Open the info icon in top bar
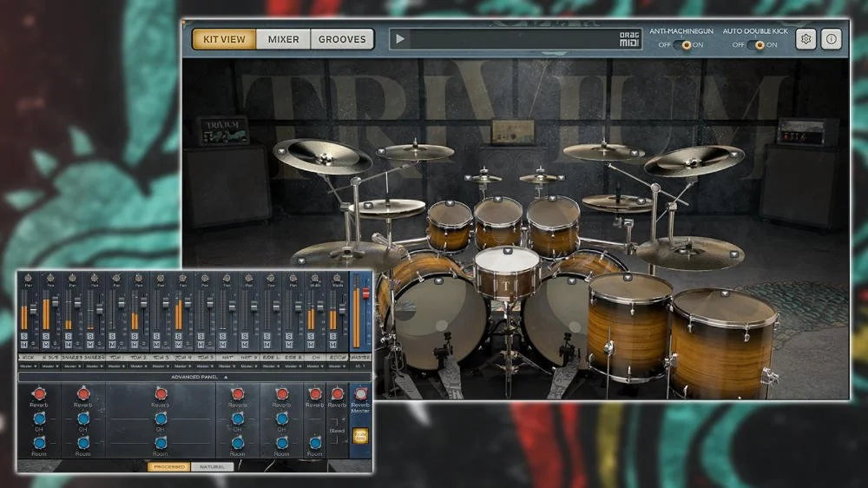868x488 pixels. click(x=831, y=39)
